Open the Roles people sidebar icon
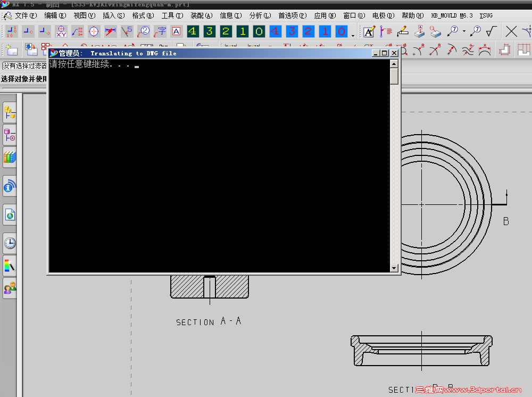Viewport: 532px width, 397px height. (10, 288)
